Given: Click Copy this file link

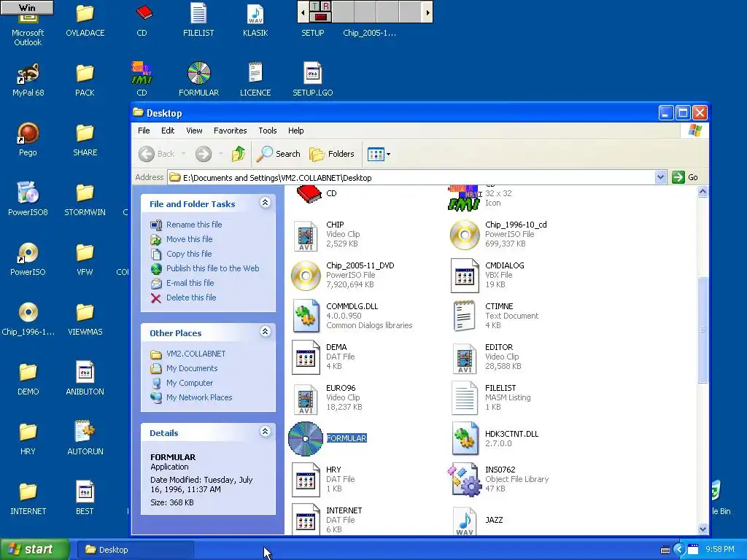Looking at the screenshot, I should pyautogui.click(x=189, y=254).
